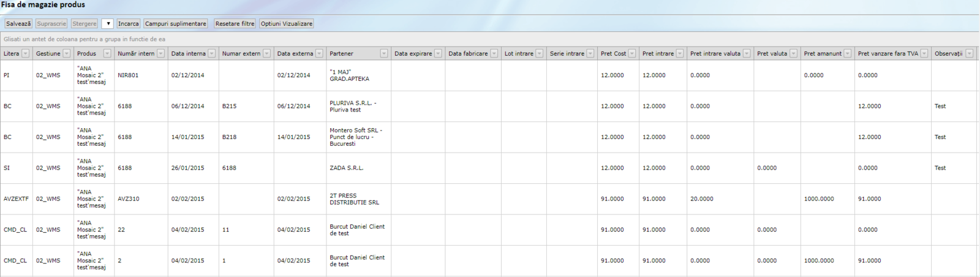Click the Produs column filter icon
Screen dimensions: 980x277
point(107,54)
